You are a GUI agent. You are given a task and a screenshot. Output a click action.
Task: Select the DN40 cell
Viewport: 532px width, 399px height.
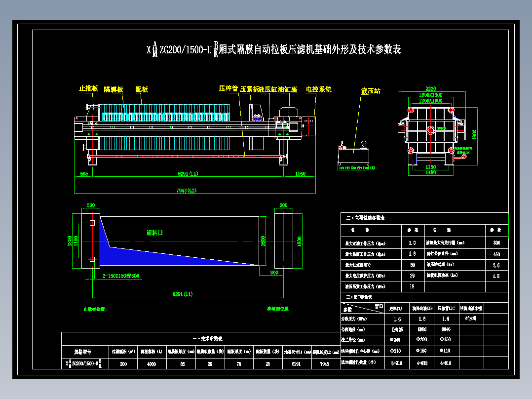tap(446, 329)
